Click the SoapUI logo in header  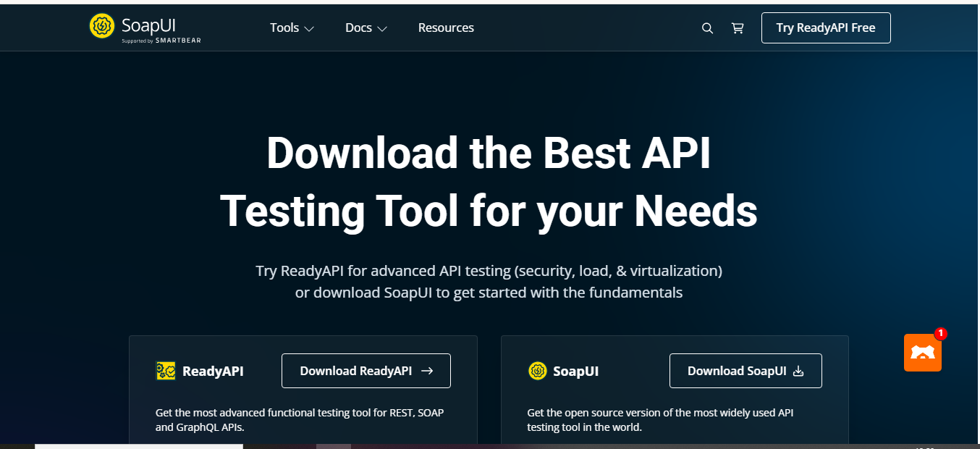(x=145, y=28)
